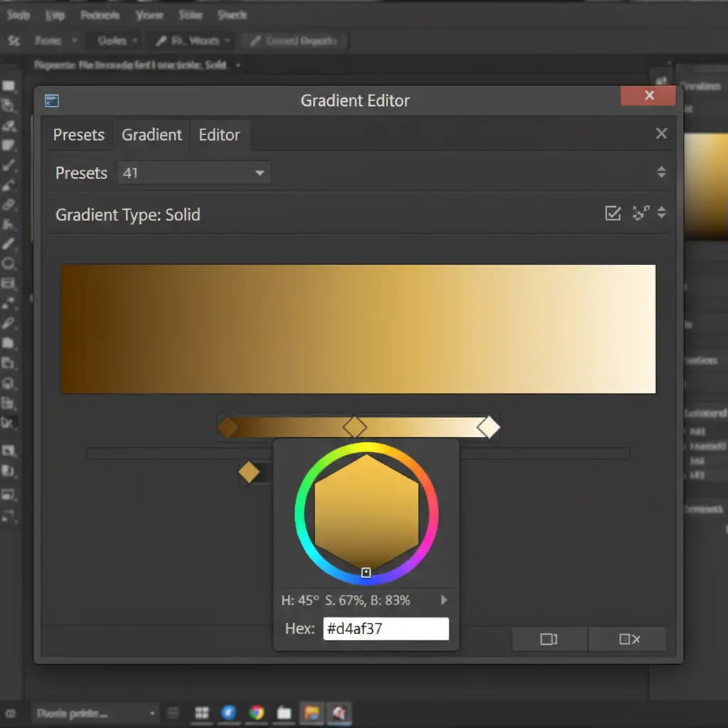Click the rectangle icon button at dialog bottom
Viewport: 728px width, 728px height.
tap(549, 639)
